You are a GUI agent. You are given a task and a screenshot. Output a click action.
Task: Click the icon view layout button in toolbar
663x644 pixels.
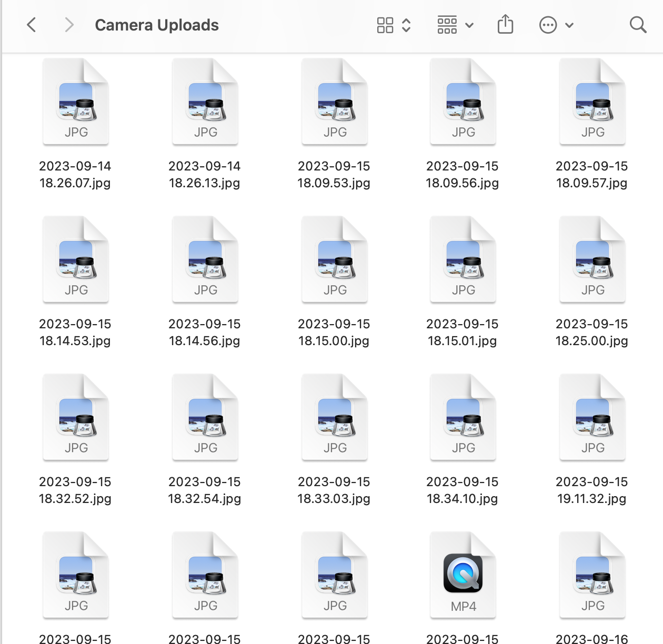point(385,24)
